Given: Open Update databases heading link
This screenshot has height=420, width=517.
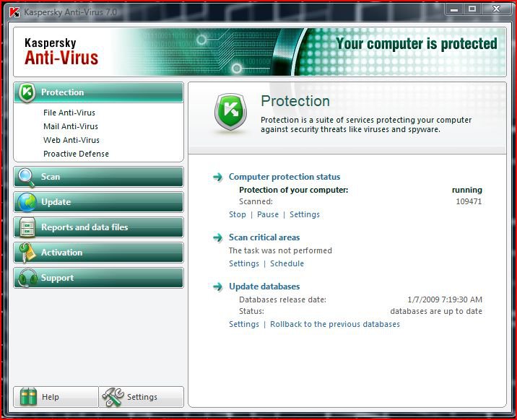Looking at the screenshot, I should click(x=264, y=286).
